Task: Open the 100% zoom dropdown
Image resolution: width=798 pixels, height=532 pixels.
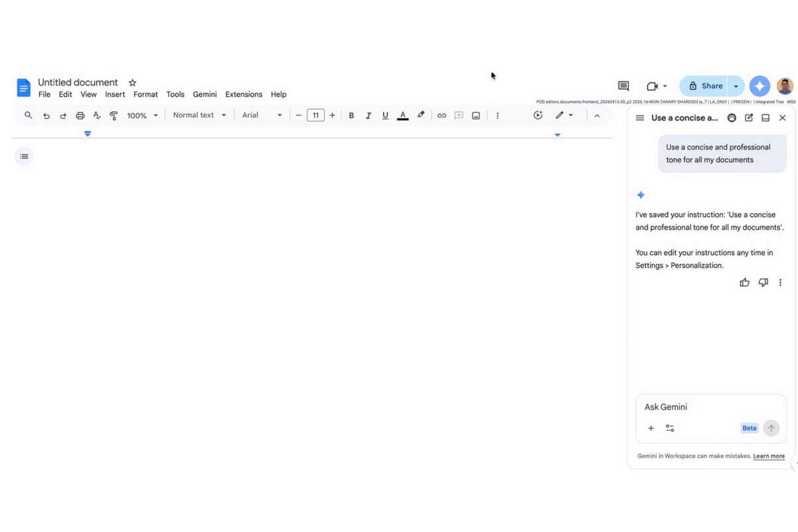Action: (142, 116)
